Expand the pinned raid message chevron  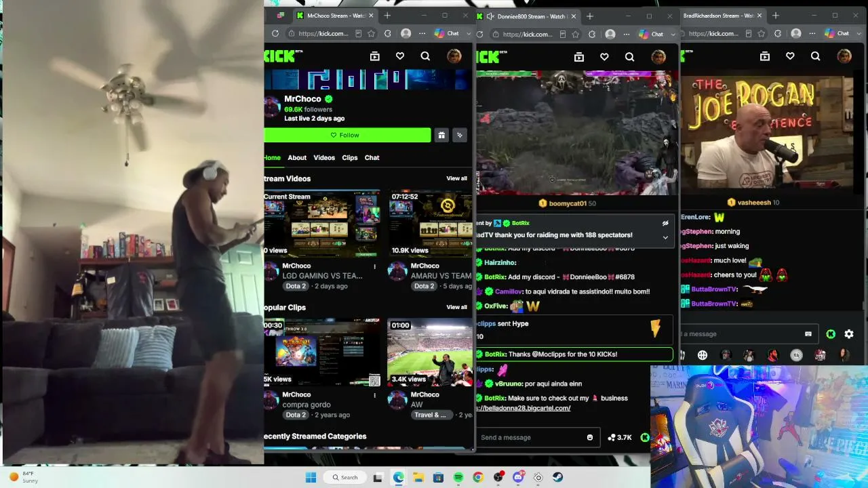pos(665,237)
